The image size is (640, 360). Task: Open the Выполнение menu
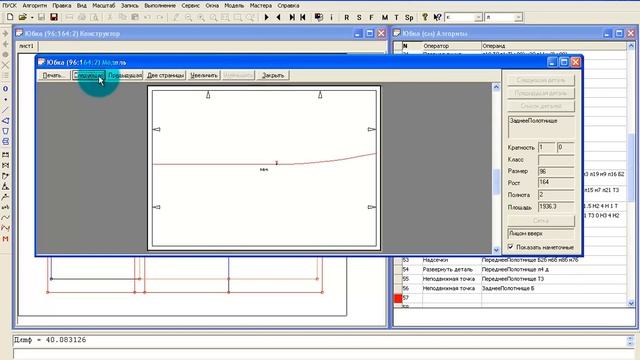pos(160,5)
